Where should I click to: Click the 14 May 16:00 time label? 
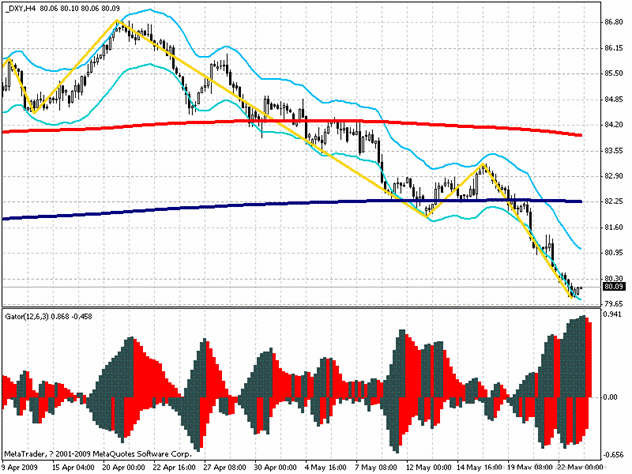479,468
